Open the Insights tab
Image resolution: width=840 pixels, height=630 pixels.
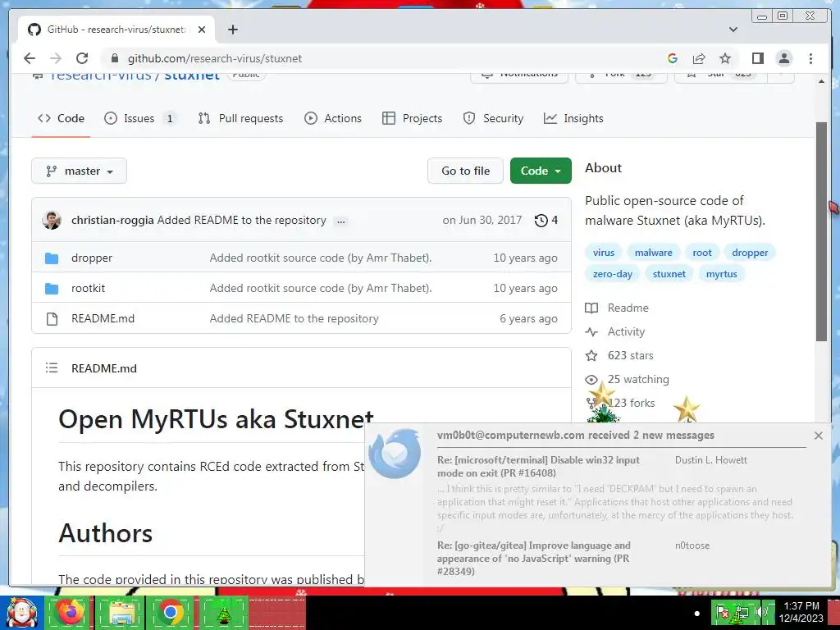tap(573, 118)
